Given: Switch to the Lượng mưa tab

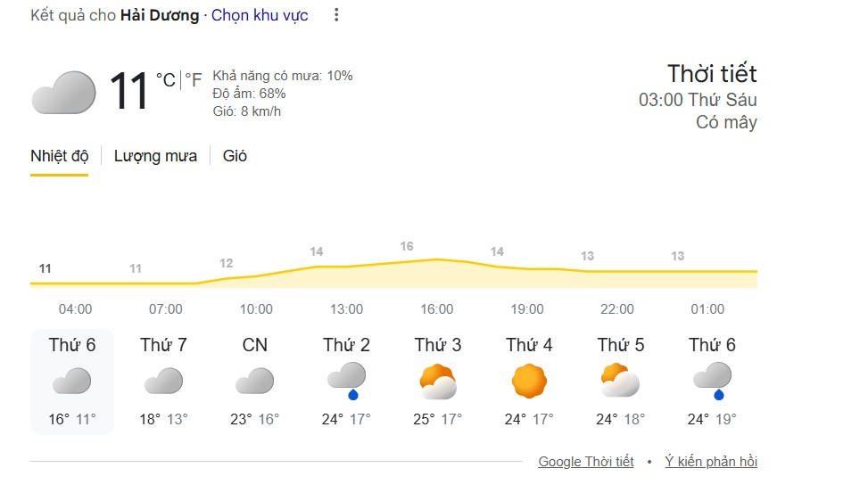Looking at the screenshot, I should pos(155,156).
